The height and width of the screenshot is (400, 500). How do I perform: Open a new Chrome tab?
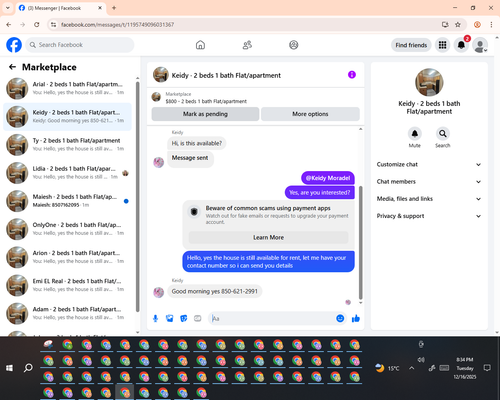[114, 8]
